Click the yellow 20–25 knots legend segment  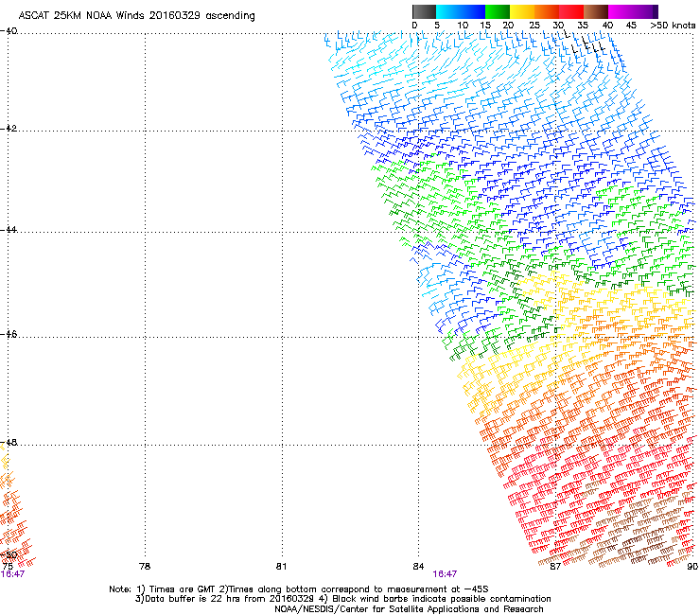pos(522,11)
